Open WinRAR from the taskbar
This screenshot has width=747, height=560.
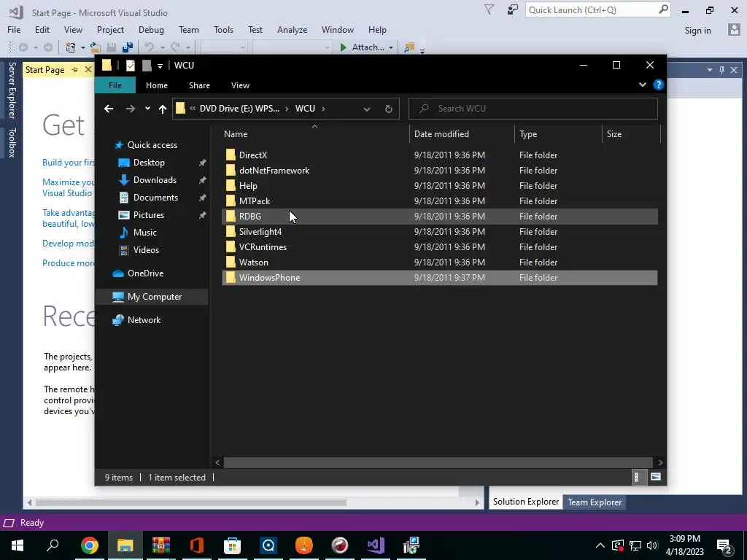click(x=161, y=545)
